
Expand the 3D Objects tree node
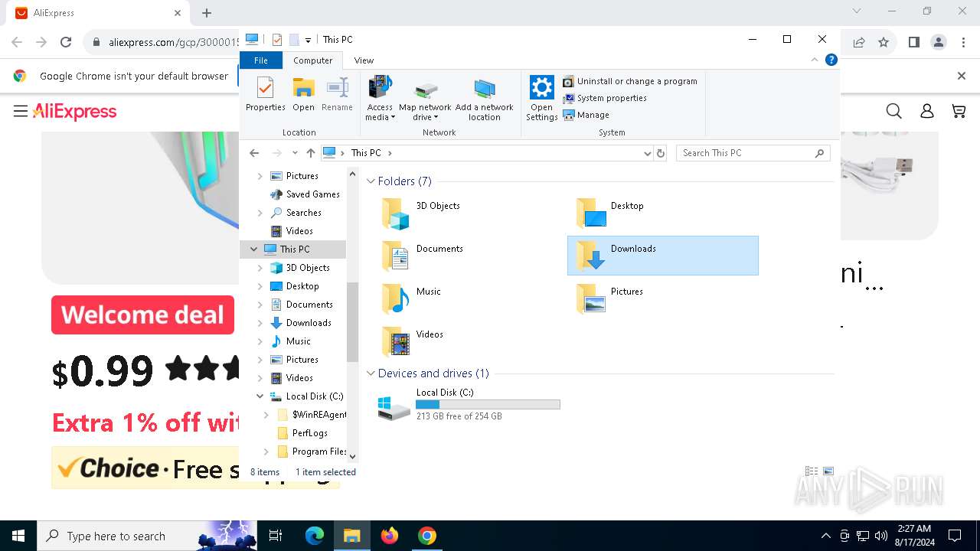click(x=260, y=268)
